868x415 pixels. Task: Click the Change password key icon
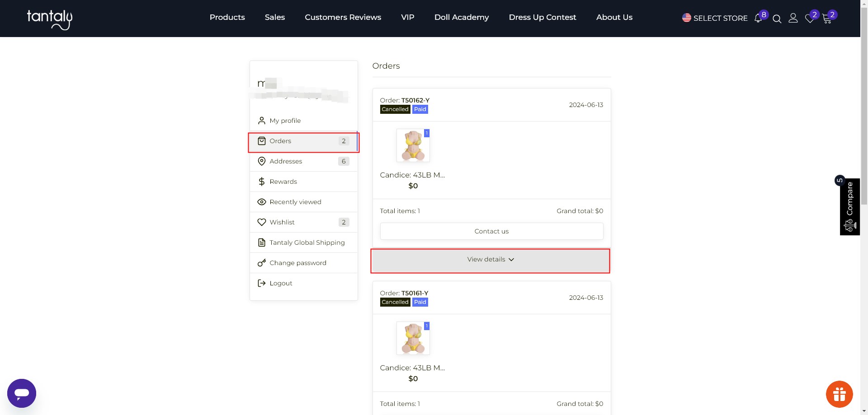click(x=261, y=263)
